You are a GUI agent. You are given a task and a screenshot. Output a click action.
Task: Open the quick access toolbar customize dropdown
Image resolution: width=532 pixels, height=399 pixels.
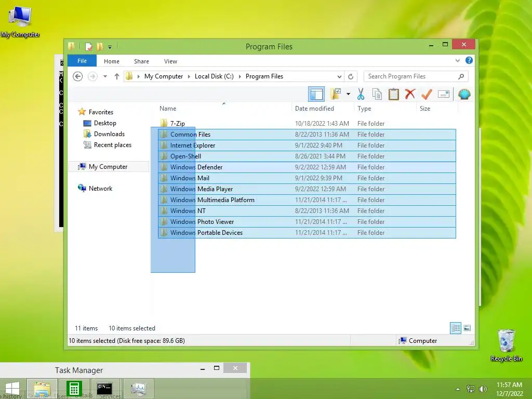[x=110, y=47]
